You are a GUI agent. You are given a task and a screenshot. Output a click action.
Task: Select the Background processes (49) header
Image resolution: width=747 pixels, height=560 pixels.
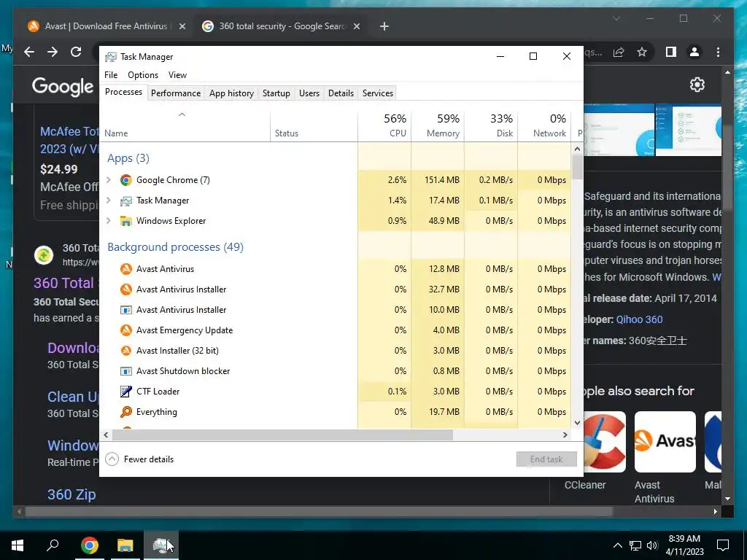(x=175, y=247)
